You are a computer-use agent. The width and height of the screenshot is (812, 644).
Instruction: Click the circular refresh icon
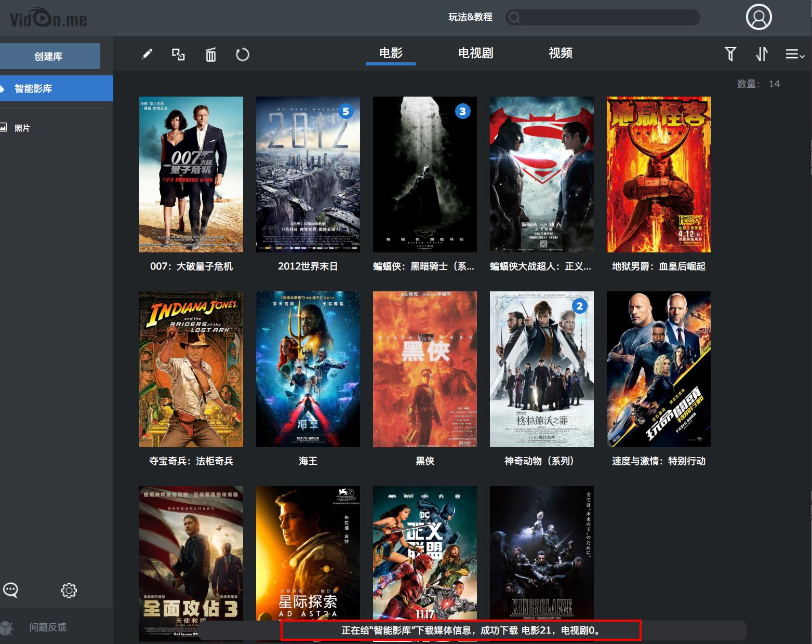coord(243,55)
